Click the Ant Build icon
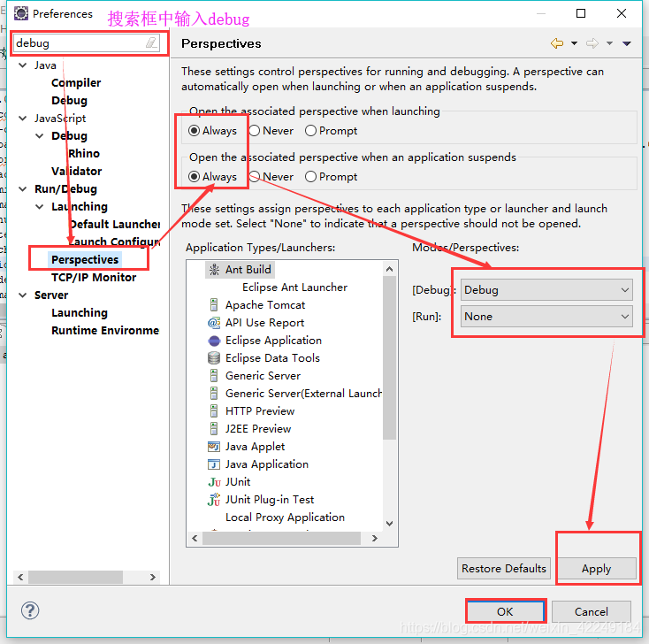 (x=214, y=270)
